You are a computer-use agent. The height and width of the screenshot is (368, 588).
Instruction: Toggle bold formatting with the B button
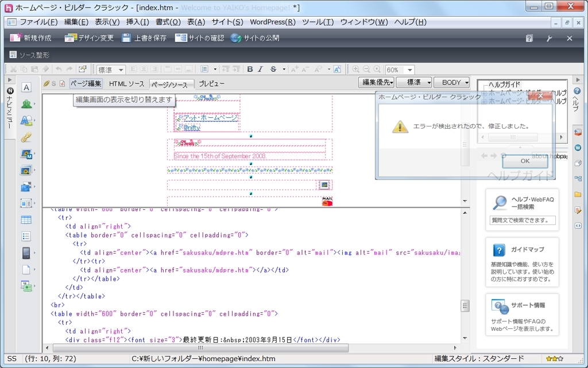coord(250,69)
